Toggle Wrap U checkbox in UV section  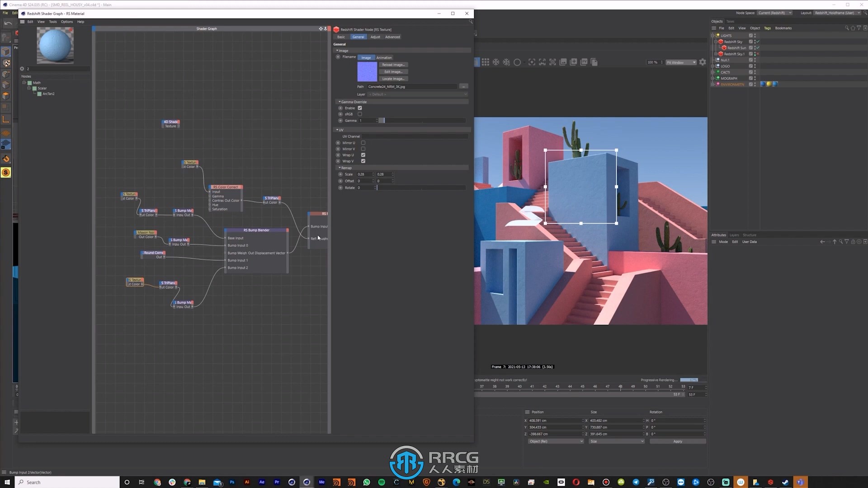pyautogui.click(x=363, y=155)
